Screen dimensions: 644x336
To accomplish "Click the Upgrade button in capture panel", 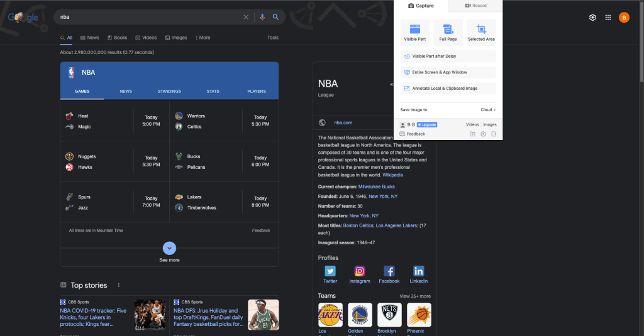I will pyautogui.click(x=427, y=124).
